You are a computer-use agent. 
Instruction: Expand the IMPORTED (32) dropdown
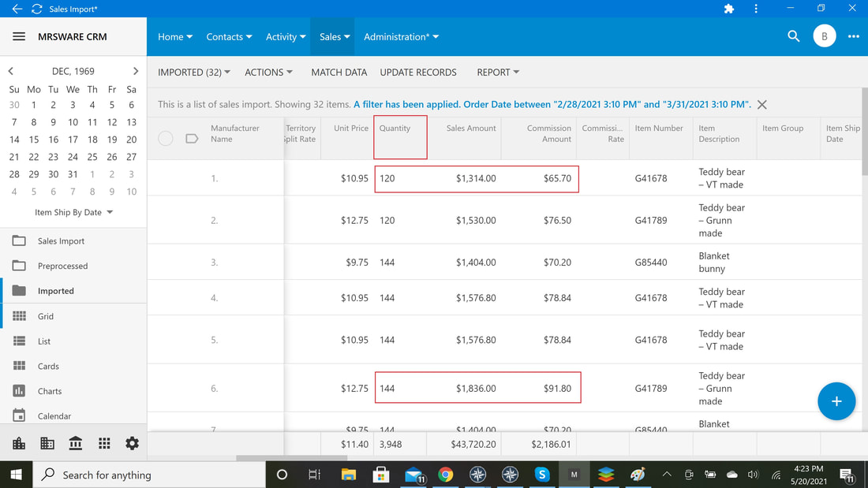(194, 72)
